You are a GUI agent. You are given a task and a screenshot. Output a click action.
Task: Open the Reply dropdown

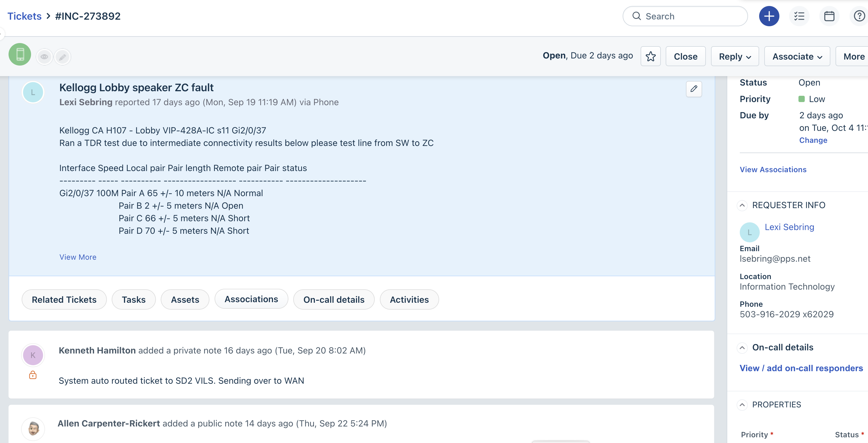pos(735,56)
